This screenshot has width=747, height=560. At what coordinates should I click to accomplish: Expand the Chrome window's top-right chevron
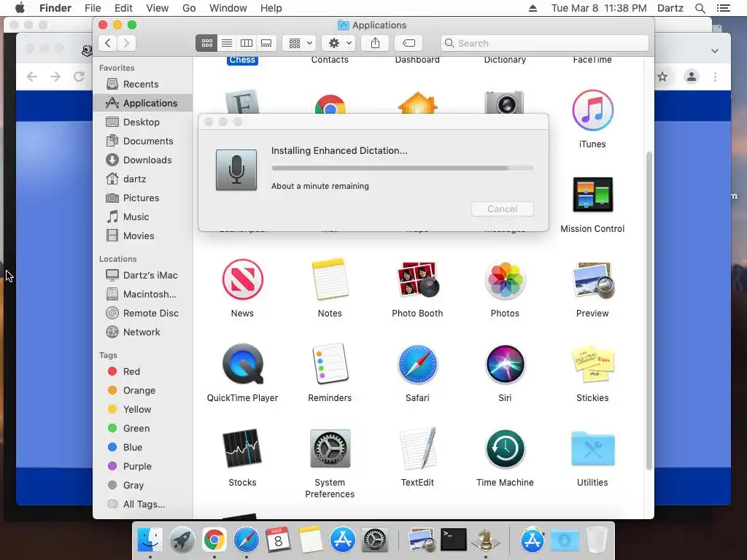click(x=715, y=50)
